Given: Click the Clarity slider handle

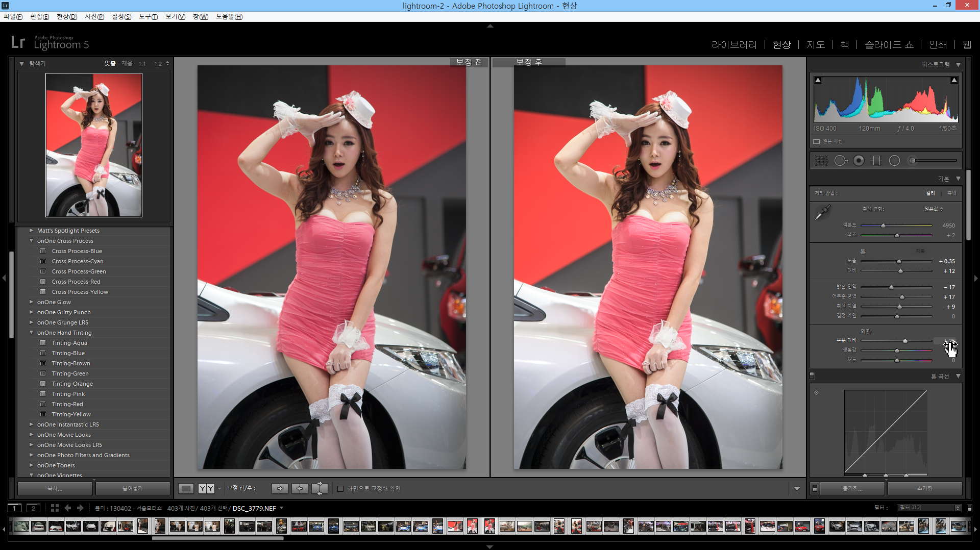Looking at the screenshot, I should click(x=905, y=340).
